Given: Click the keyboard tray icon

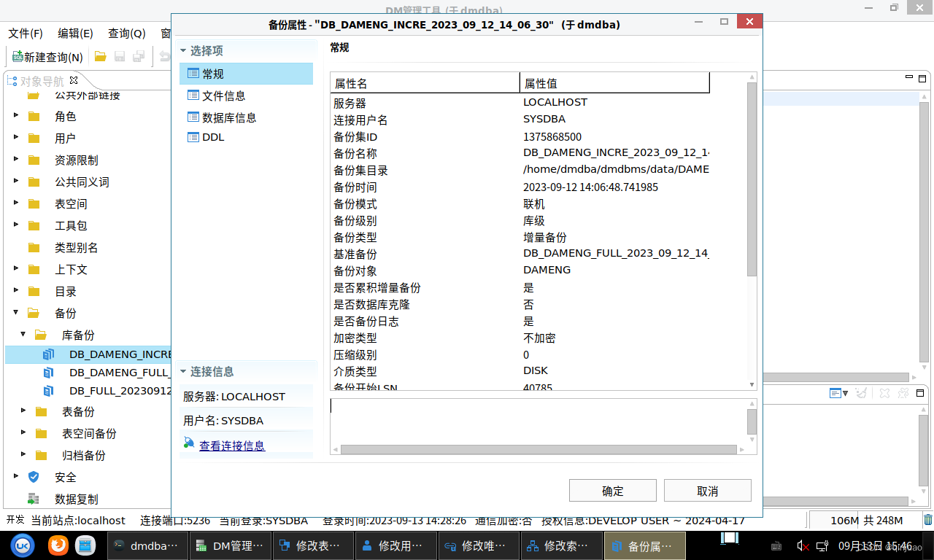Looking at the screenshot, I should click(x=777, y=546).
